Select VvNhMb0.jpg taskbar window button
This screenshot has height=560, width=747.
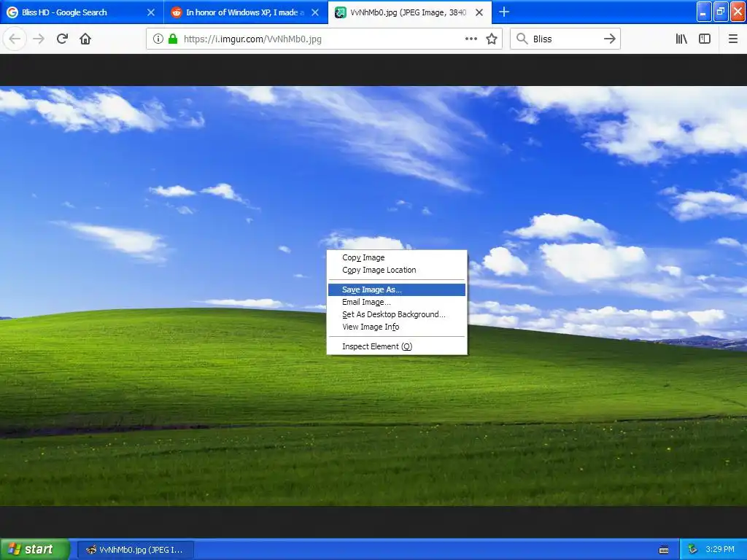point(136,550)
